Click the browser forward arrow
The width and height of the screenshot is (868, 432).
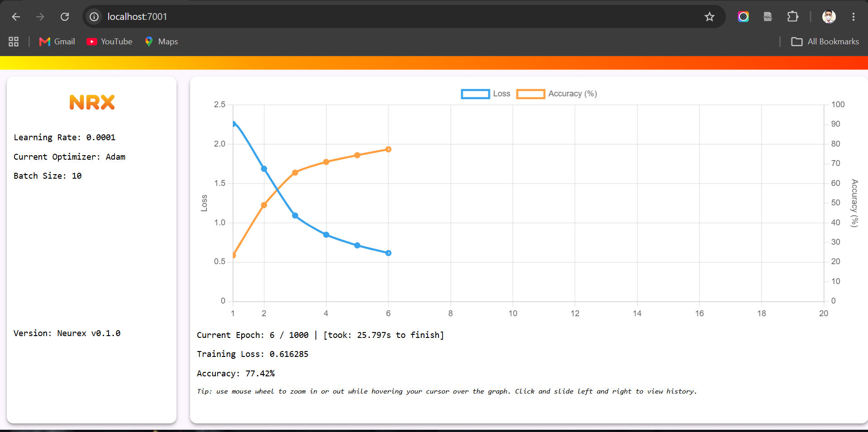(x=40, y=17)
